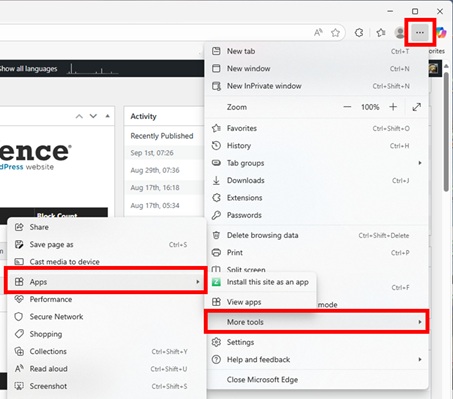Click the up chevron in page panel
The width and height of the screenshot is (453, 399).
[79, 116]
